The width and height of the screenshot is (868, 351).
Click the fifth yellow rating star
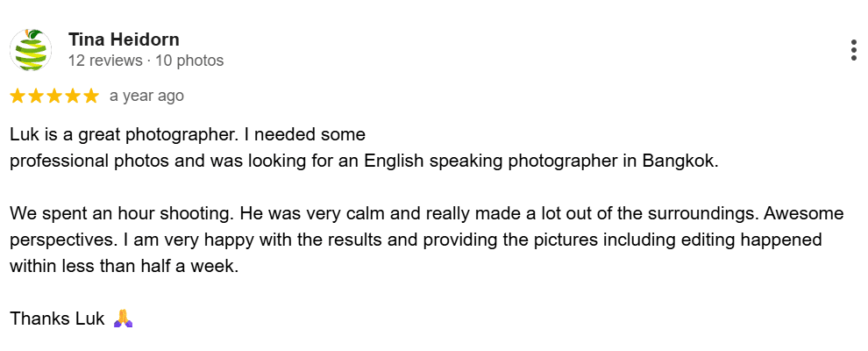pos(91,97)
